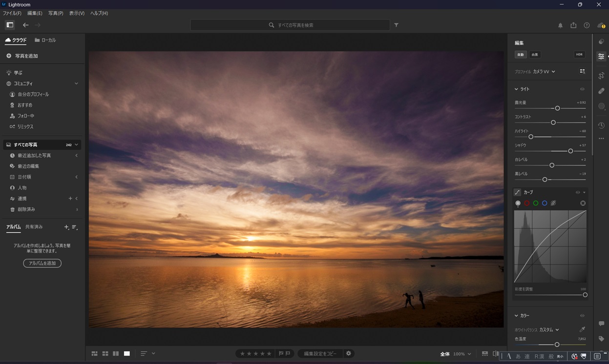Image resolution: width=609 pixels, height=364 pixels.
Task: Click the 編集設定をコピー button
Action: 320,353
